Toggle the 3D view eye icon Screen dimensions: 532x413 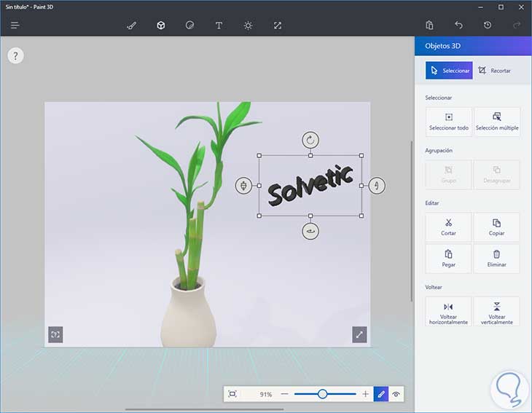tap(396, 394)
